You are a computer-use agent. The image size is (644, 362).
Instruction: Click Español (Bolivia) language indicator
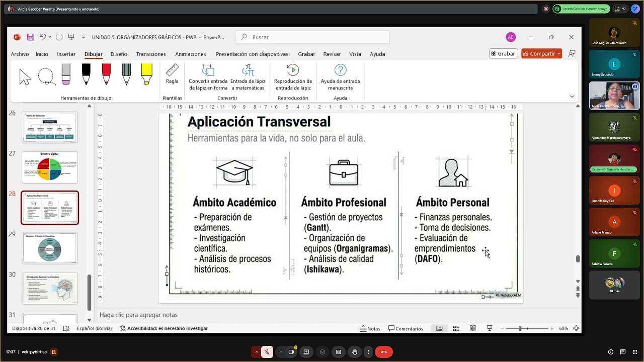click(94, 328)
